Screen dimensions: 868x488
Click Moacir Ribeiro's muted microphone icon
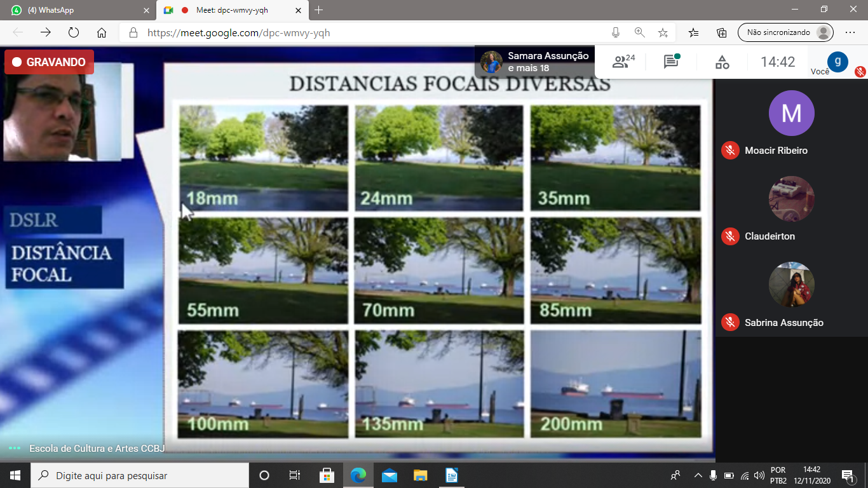coord(729,151)
